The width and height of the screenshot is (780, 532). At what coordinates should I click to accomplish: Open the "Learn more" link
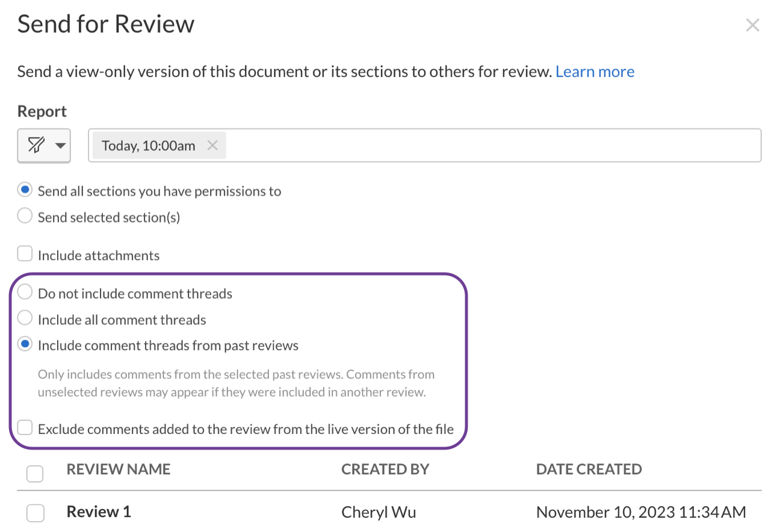point(595,71)
